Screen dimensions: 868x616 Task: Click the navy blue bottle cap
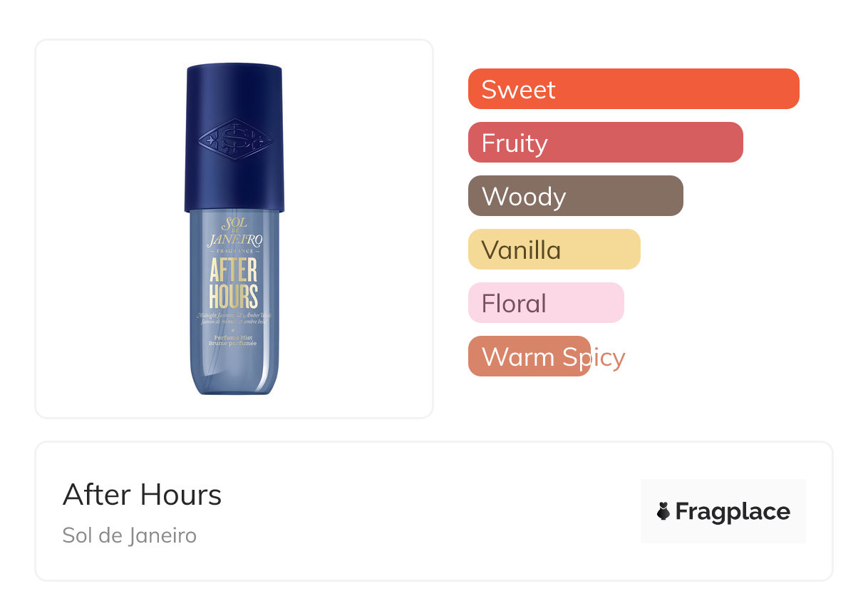click(x=234, y=100)
